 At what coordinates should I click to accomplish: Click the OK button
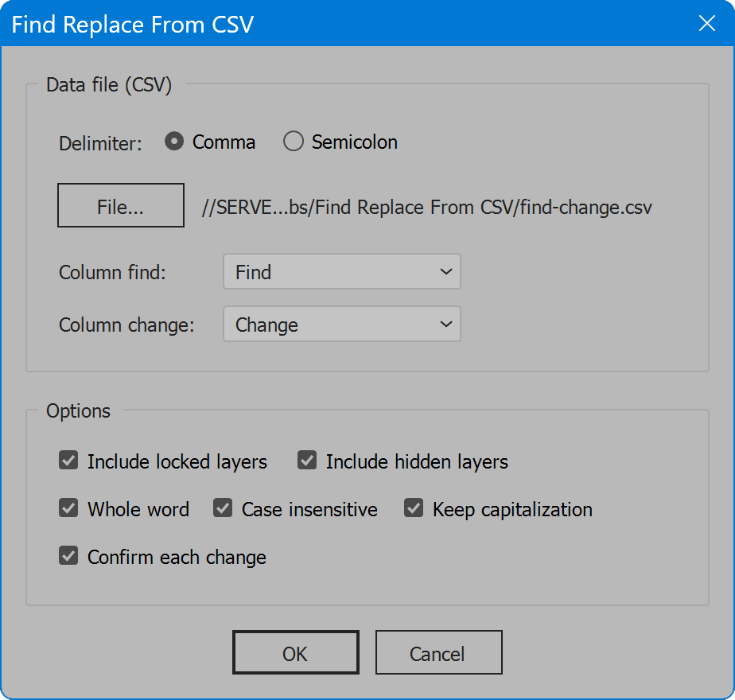(296, 652)
